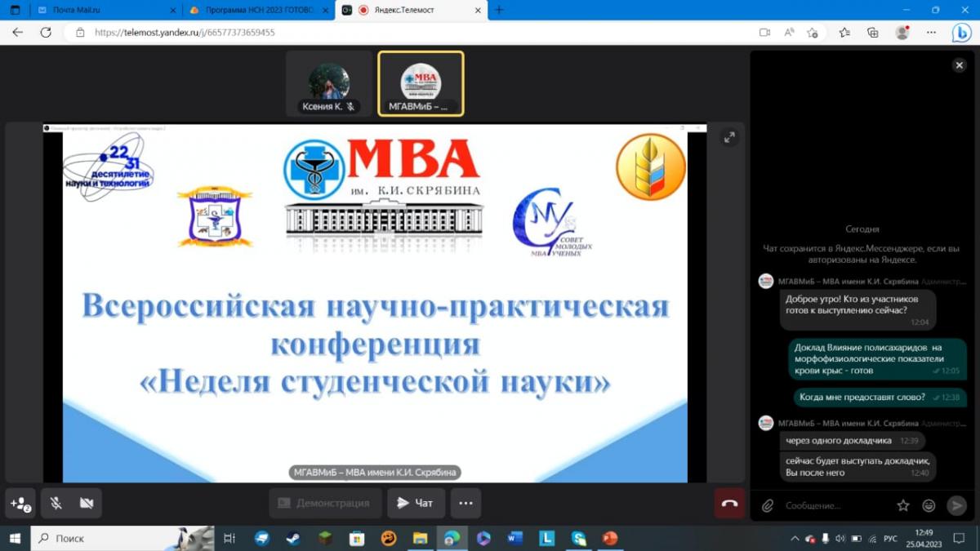Select the МГАВМиБ participant tile

[x=421, y=84]
